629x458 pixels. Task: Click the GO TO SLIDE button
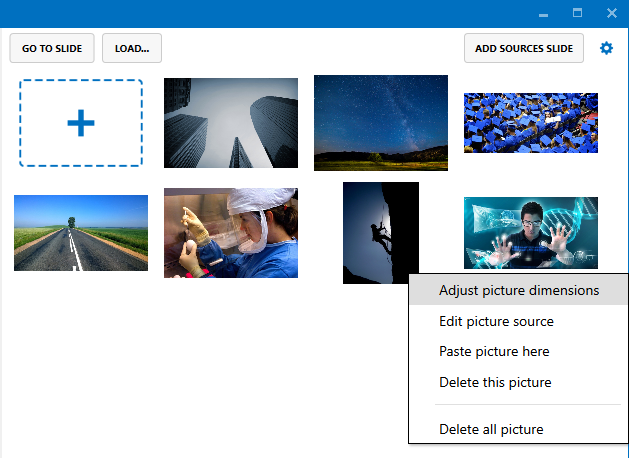52,48
